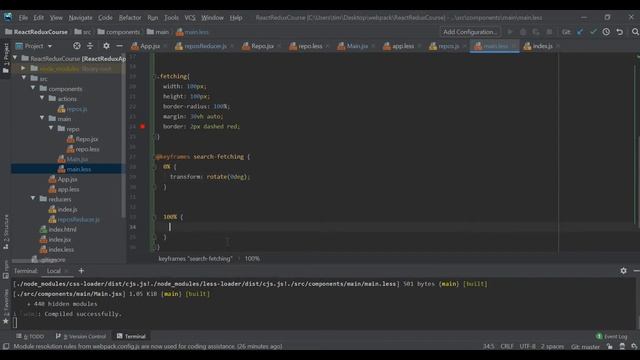640x360 pixels.
Task: Open the File menu
Action: 23,18
